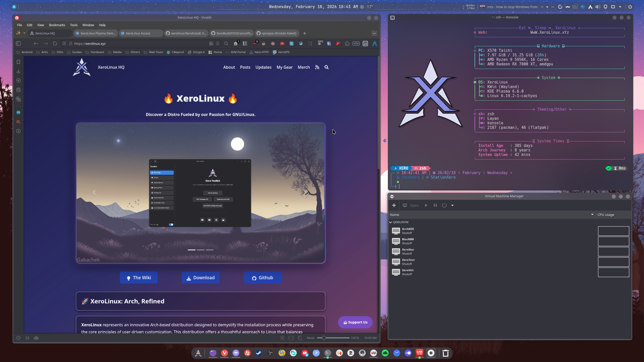Click the RSS feed icon in site navigation

pos(317,67)
